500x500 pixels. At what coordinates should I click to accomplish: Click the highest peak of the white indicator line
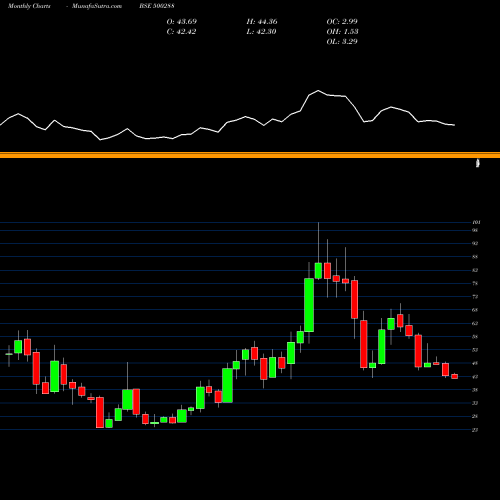click(x=318, y=90)
